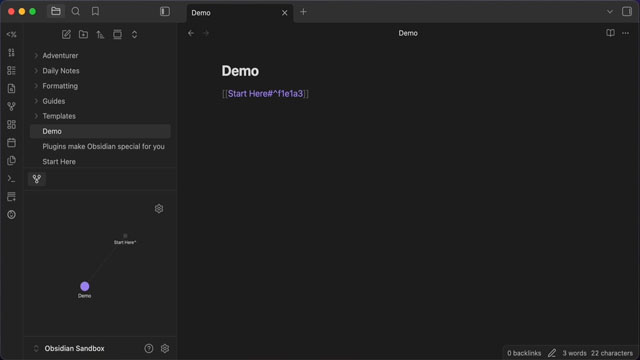Navigate forward with right arrow
The height and width of the screenshot is (360, 640).
pos(206,33)
